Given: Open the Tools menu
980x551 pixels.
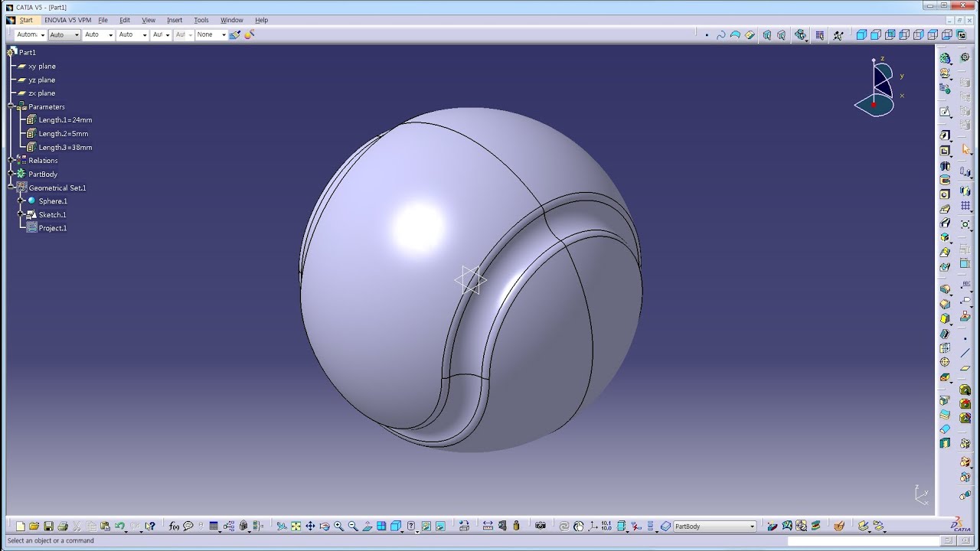Looking at the screenshot, I should coord(201,20).
